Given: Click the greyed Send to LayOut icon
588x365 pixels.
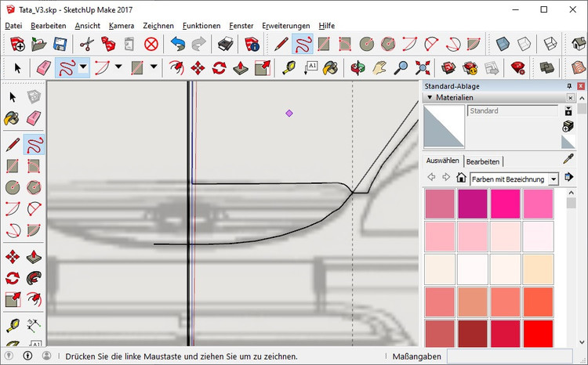Looking at the screenshot, I should tap(492, 68).
